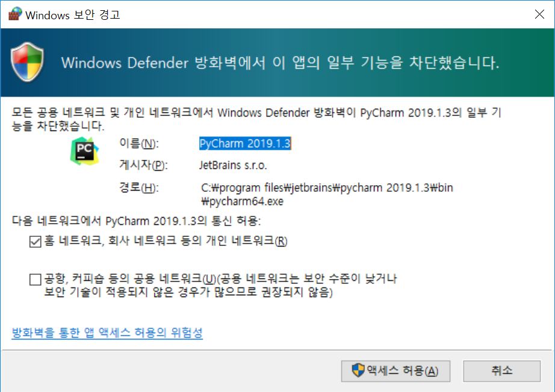Image resolution: width=555 pixels, height=392 pixels.
Task: Click the 경로(H): label
Action: (139, 188)
